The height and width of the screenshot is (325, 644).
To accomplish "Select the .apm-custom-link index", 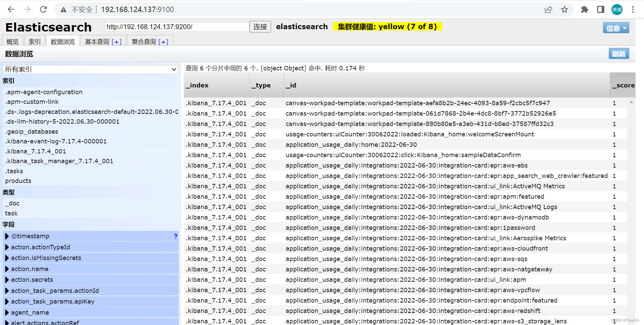I will [91, 102].
